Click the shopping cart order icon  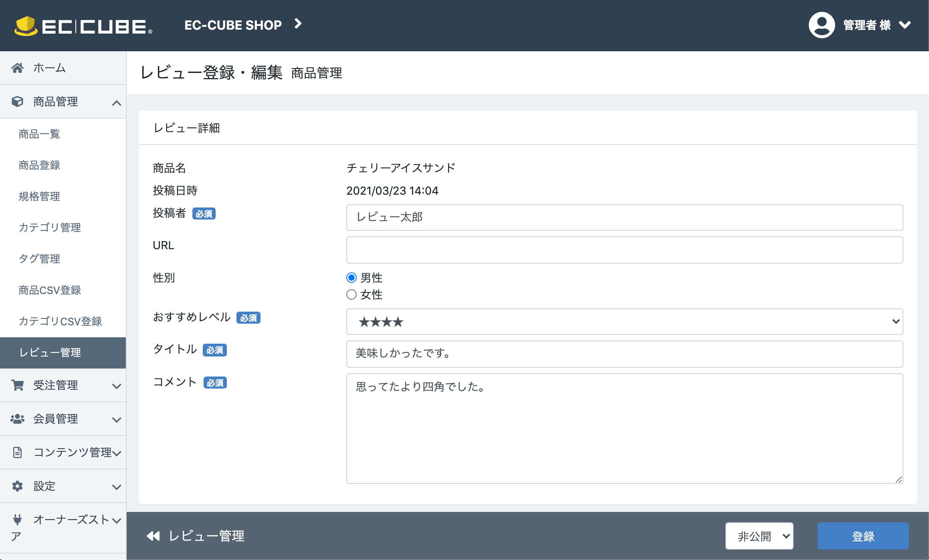18,385
